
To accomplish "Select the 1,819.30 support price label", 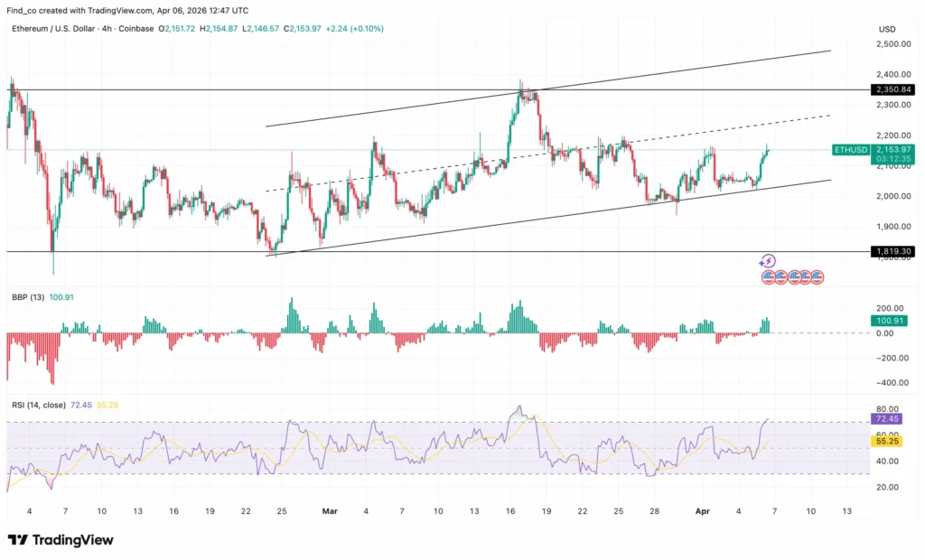I will [892, 252].
